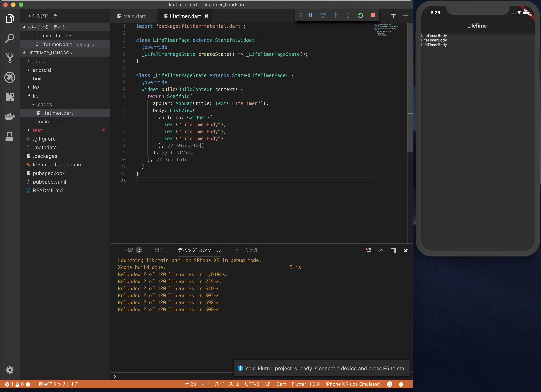Click Flutter: 1.0.0 version in status bar
The width and height of the screenshot is (541, 392).
(x=305, y=384)
